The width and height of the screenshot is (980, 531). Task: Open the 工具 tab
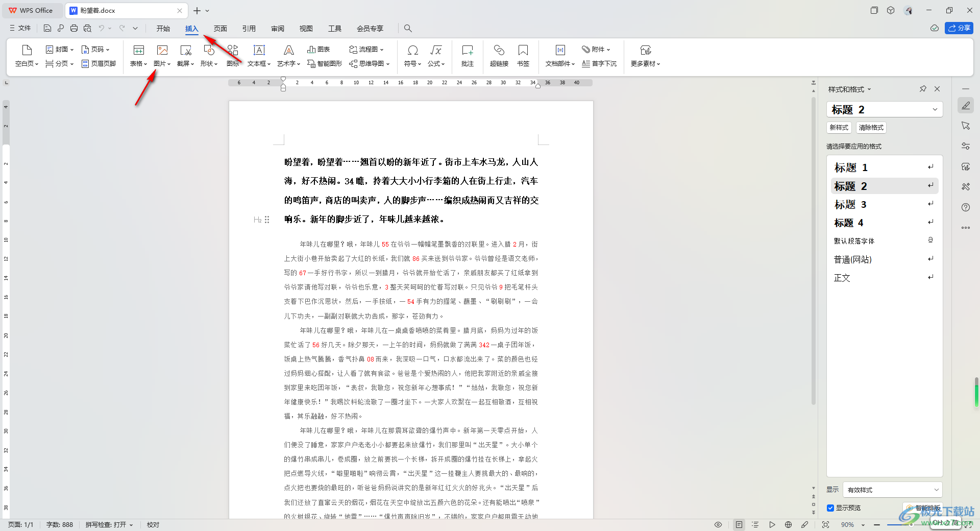pos(335,29)
